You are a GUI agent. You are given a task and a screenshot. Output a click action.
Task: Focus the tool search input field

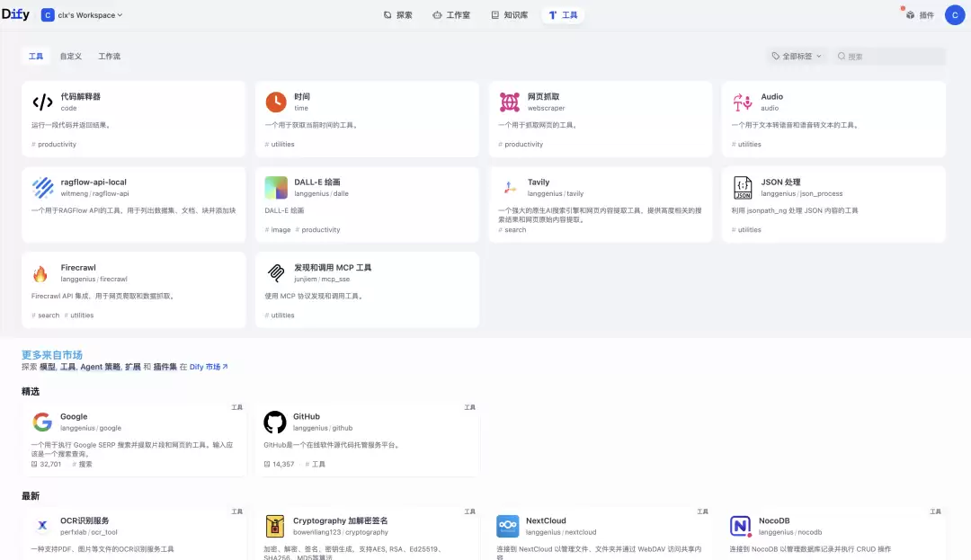[x=889, y=57]
